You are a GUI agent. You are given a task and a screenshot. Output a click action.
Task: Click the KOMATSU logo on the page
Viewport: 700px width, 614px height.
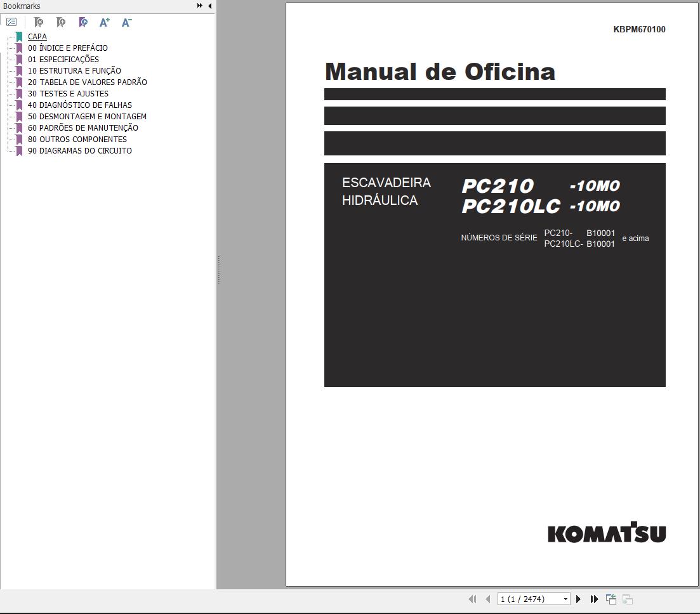click(x=607, y=532)
